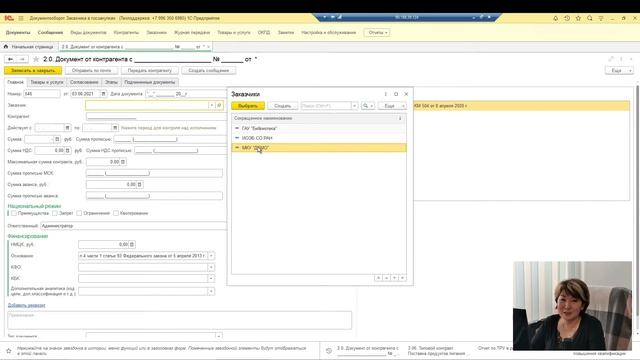Viewport: 640px width, 360px height.
Task: Open calendar icon for the 'по' end date field
Action: click(115, 128)
